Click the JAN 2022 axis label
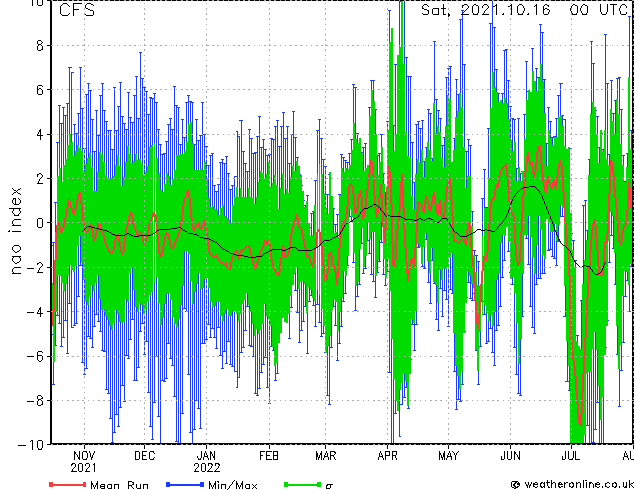The image size is (634, 490). [x=207, y=462]
